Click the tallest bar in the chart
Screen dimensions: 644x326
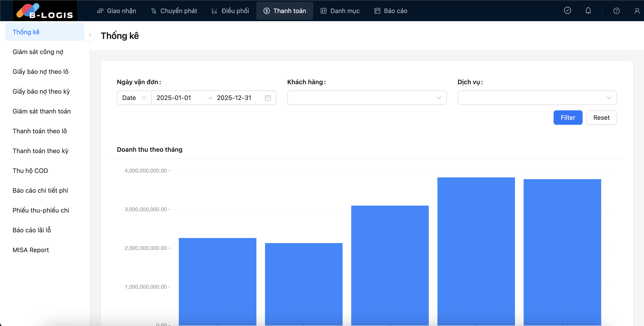tap(476, 251)
